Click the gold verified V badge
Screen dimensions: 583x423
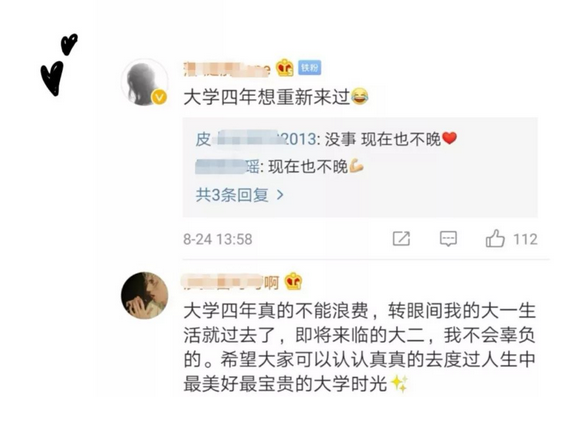[x=160, y=97]
